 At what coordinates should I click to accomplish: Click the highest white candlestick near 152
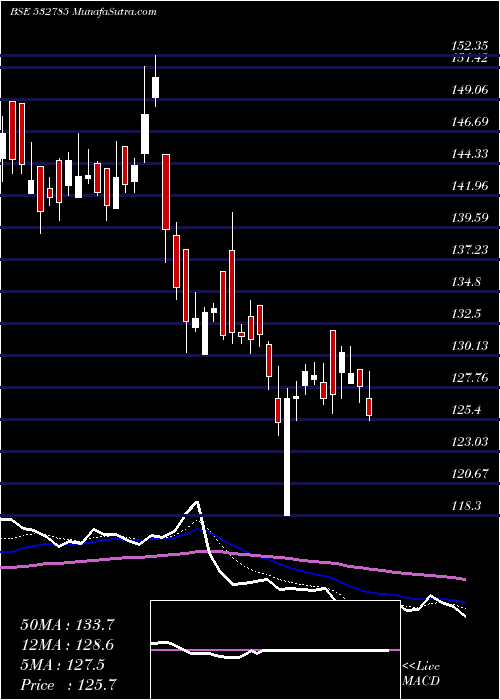[x=155, y=81]
